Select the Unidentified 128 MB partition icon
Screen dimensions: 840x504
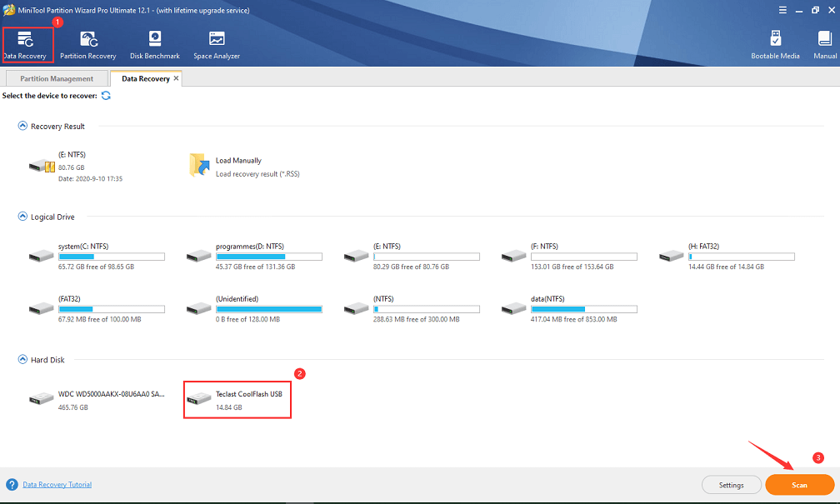coord(198,308)
